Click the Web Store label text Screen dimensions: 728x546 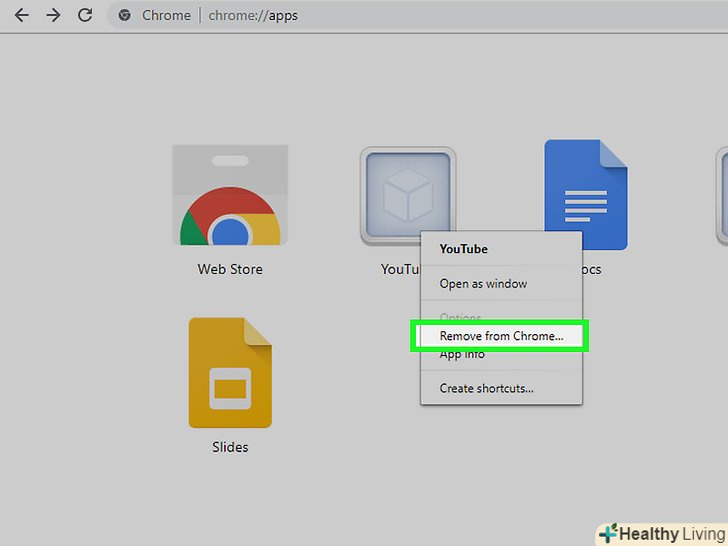[230, 269]
